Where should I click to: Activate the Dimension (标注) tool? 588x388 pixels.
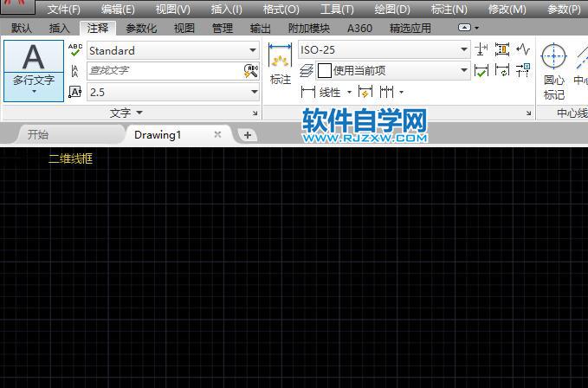tap(280, 64)
